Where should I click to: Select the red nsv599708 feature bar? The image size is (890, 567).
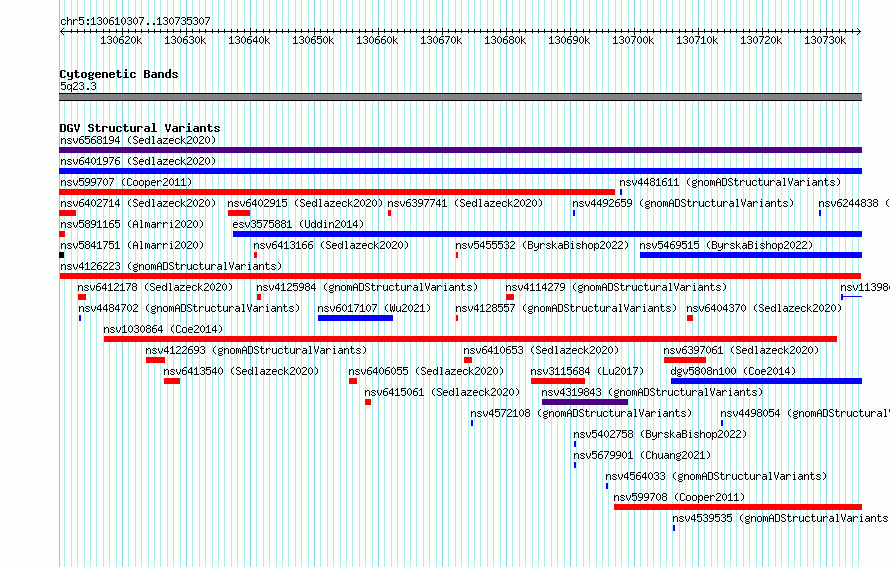738,507
